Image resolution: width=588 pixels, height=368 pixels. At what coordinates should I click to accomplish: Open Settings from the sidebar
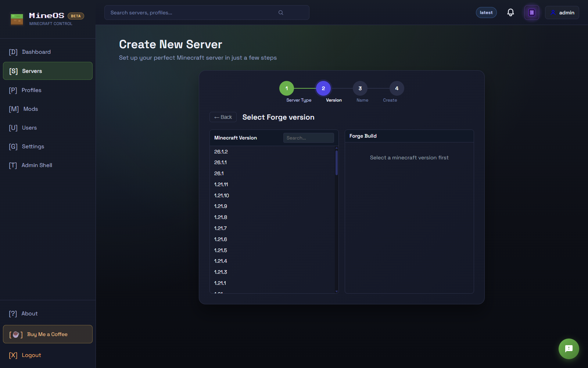click(x=33, y=146)
